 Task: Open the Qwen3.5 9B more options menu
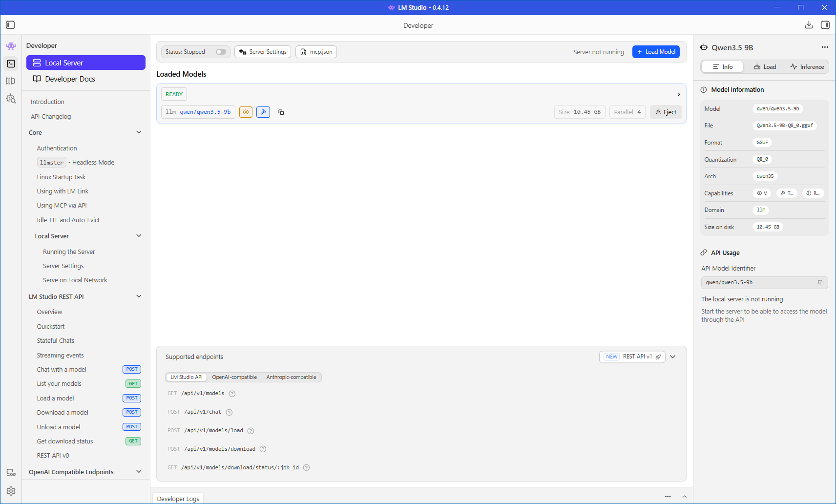click(x=825, y=47)
